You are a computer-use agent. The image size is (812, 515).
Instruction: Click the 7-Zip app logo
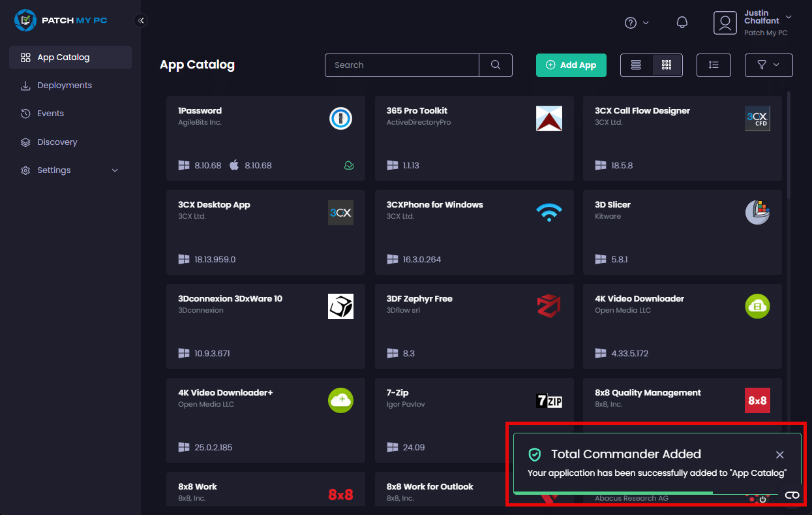[x=549, y=401]
